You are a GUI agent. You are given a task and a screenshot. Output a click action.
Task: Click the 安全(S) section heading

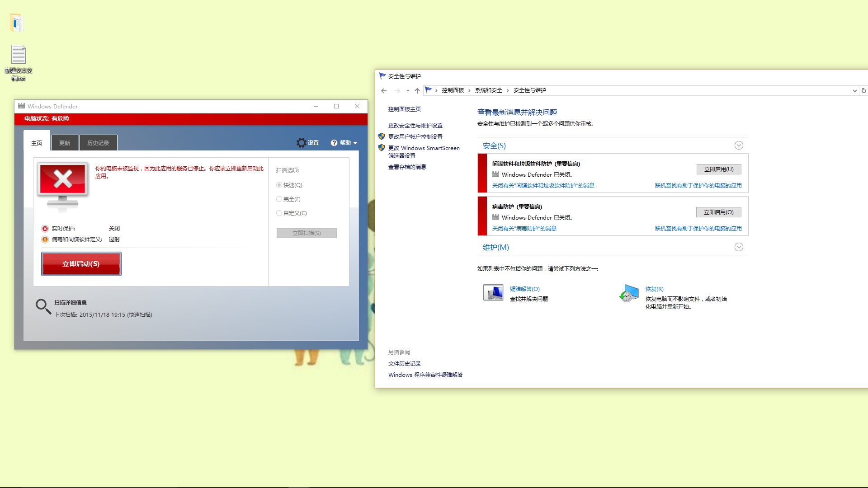494,146
